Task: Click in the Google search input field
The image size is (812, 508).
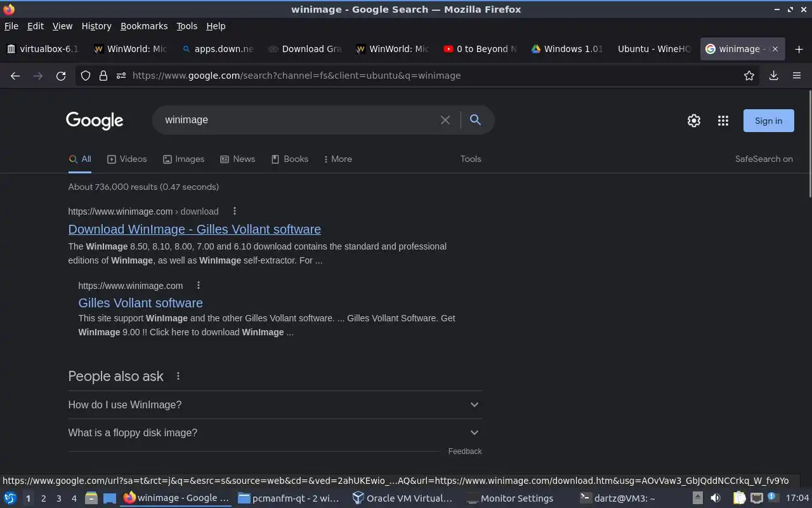Action: click(298, 120)
